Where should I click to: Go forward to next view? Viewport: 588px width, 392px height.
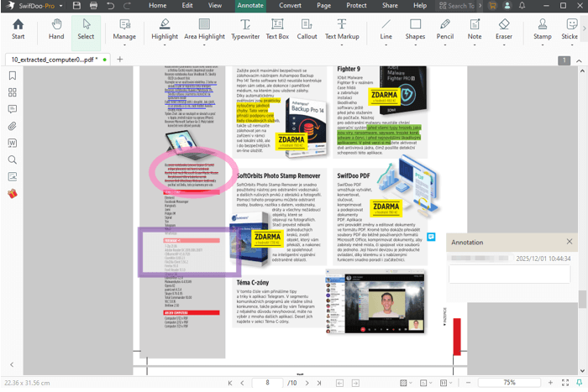355,383
